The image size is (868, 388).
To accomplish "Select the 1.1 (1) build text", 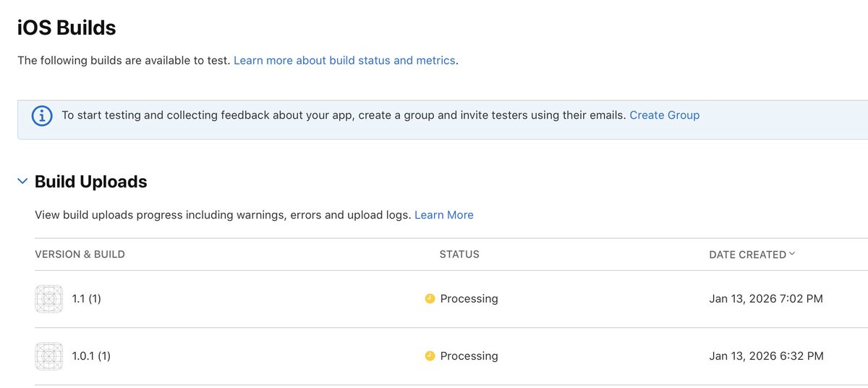I will 87,299.
